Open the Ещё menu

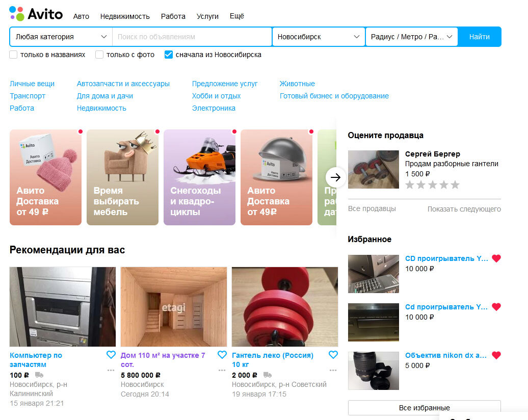pyautogui.click(x=236, y=16)
